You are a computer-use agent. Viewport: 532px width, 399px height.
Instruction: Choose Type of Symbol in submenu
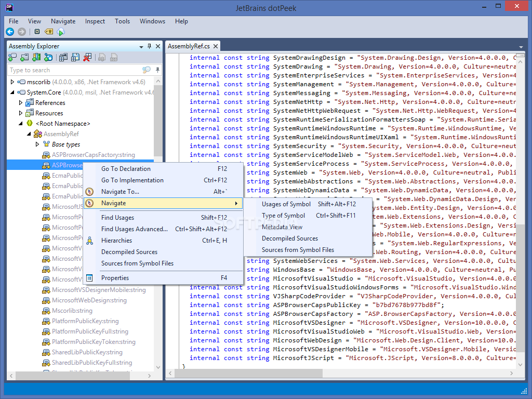308,216
